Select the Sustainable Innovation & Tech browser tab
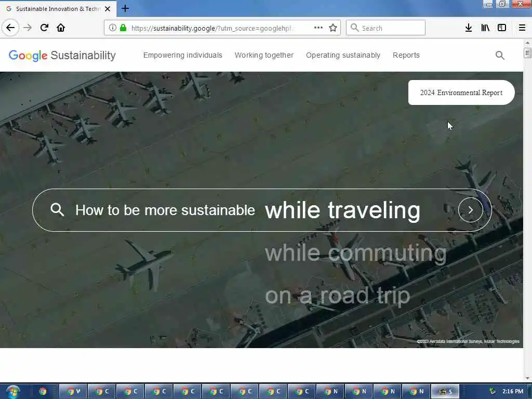 tap(58, 9)
